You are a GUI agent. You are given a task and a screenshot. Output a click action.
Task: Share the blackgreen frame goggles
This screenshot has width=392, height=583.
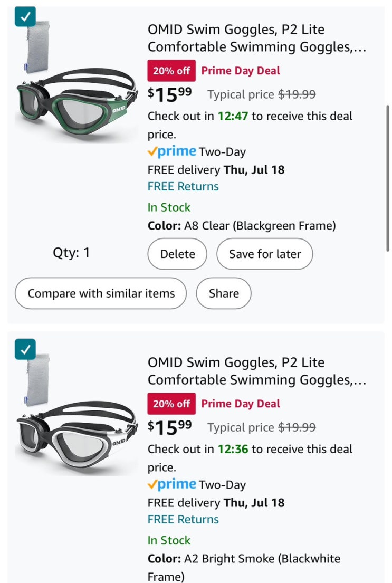pyautogui.click(x=224, y=293)
